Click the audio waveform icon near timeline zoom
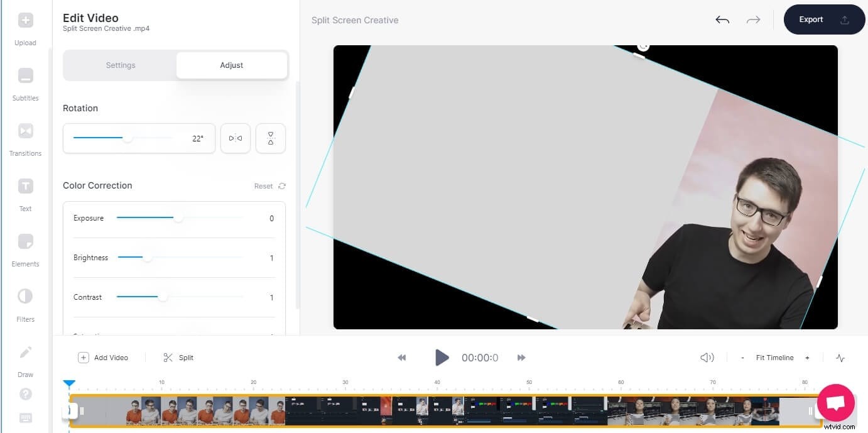 tap(840, 358)
